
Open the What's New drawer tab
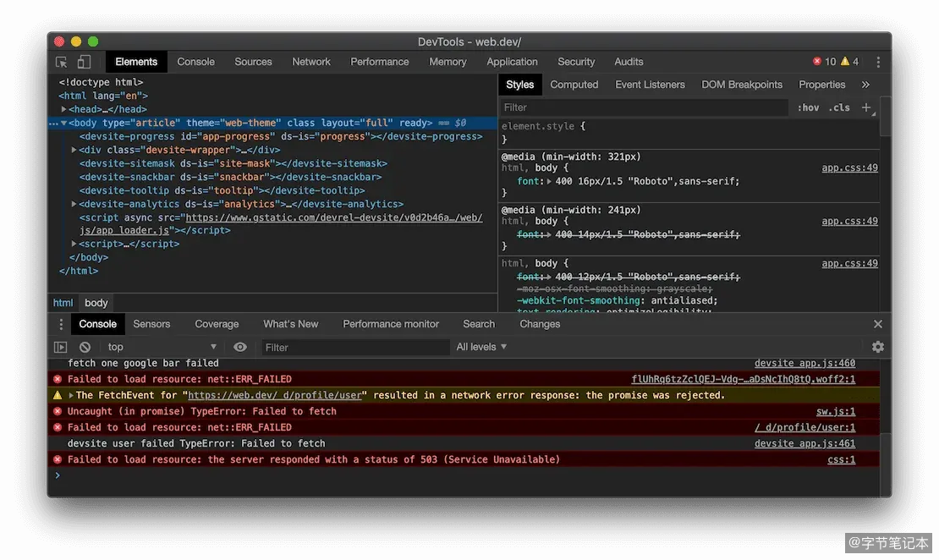coord(291,324)
